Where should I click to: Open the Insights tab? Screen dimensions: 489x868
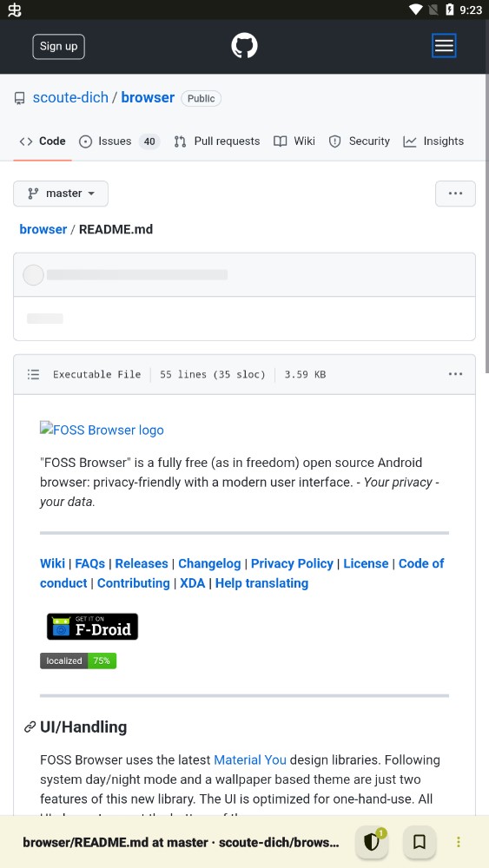pos(433,141)
